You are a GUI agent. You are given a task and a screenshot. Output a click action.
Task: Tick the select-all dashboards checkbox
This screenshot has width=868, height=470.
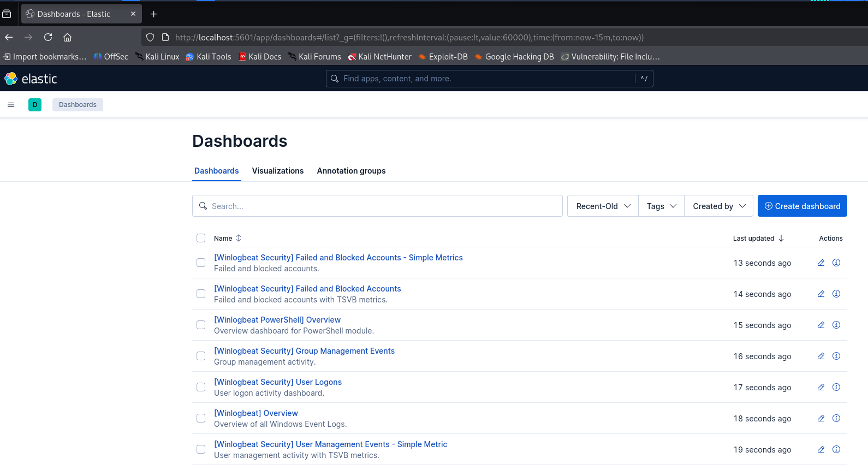(x=201, y=238)
